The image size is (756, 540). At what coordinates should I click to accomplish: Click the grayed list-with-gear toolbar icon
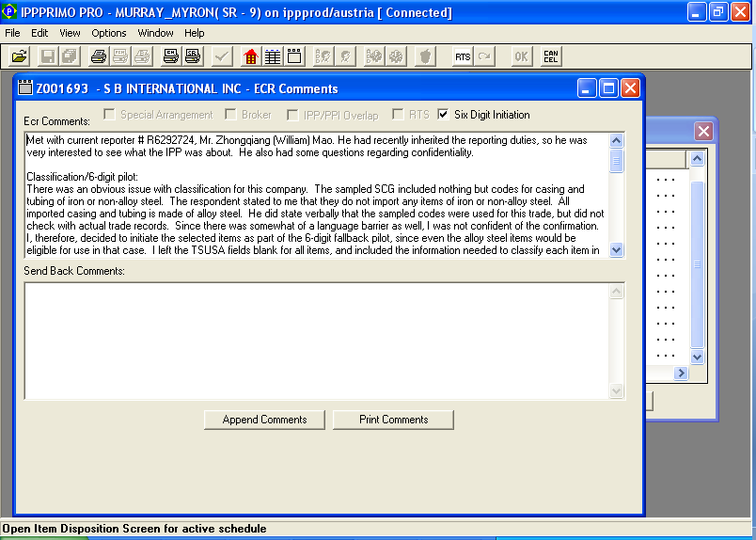click(x=374, y=57)
